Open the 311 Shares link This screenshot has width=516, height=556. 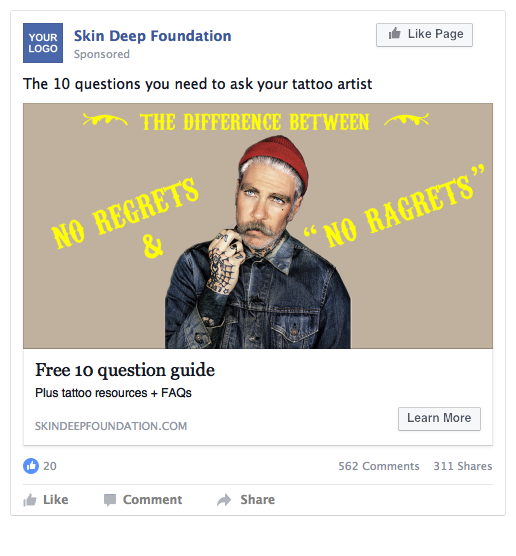pyautogui.click(x=463, y=466)
